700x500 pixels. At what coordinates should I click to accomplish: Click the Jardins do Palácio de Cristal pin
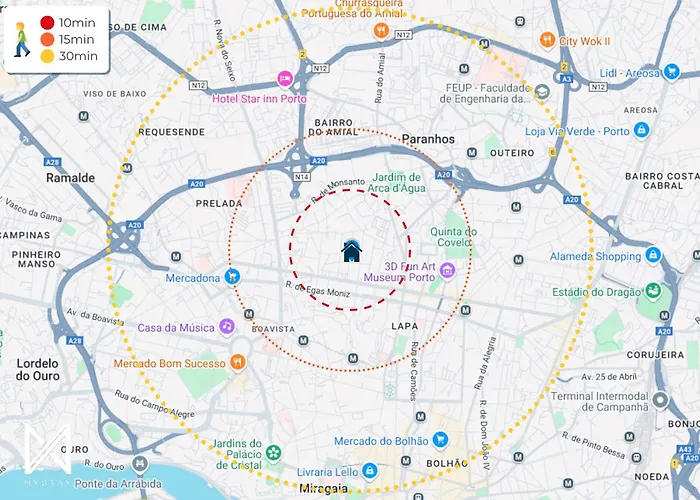(273, 453)
